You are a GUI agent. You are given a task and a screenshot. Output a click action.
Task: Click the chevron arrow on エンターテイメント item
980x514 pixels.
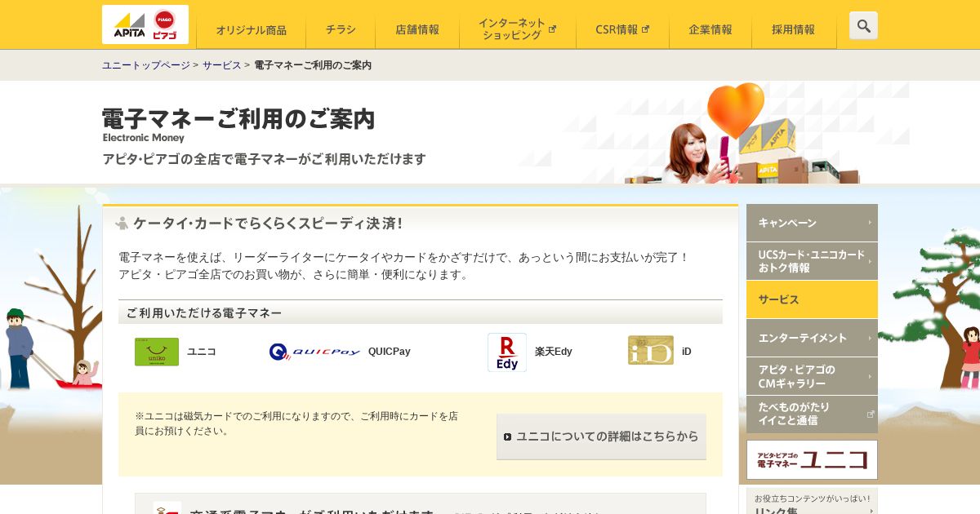[x=870, y=338]
